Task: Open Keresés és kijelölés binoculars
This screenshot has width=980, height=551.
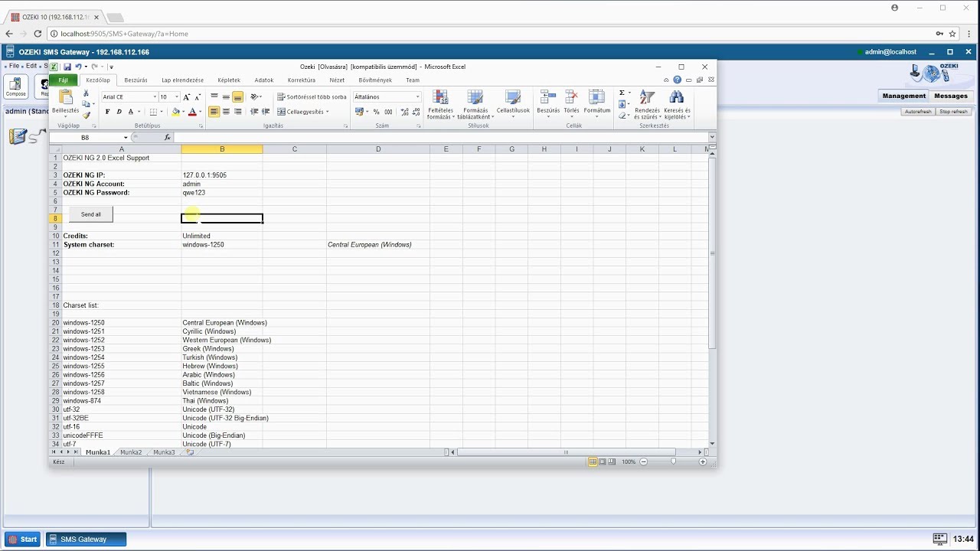Action: coord(677,104)
